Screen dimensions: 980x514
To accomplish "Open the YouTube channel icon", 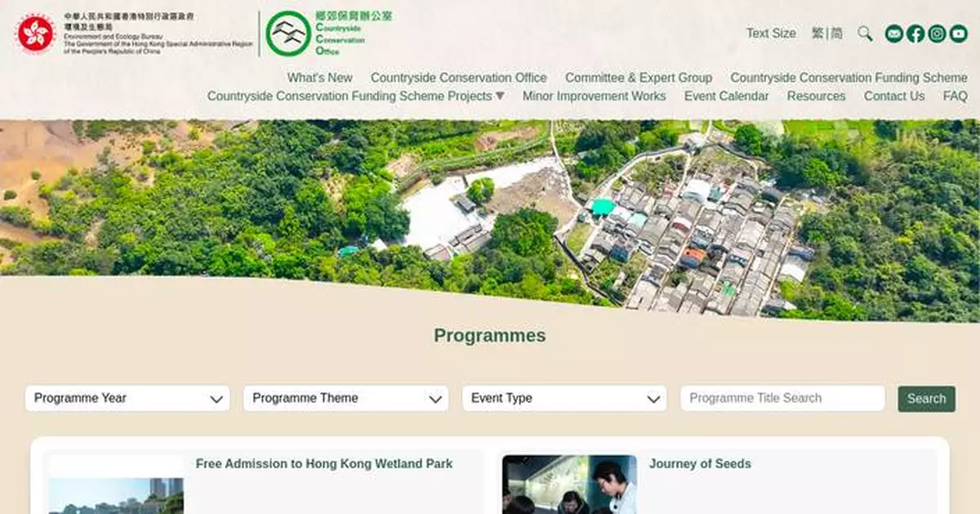I will click(x=956, y=34).
